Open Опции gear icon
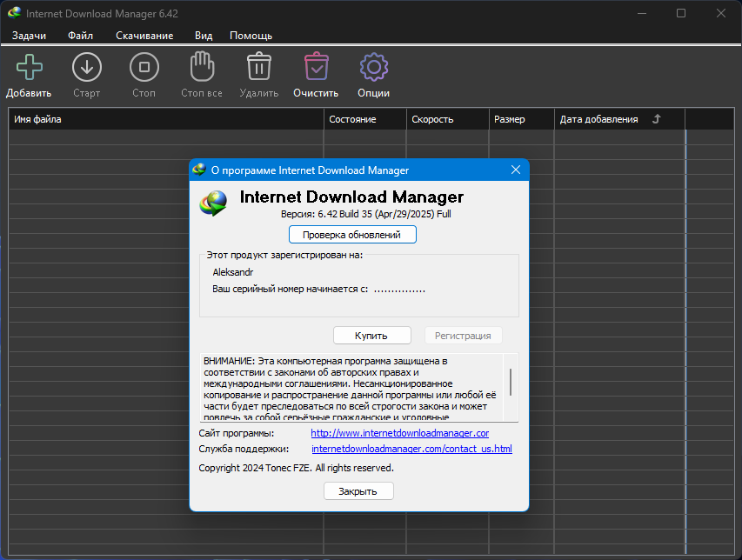This screenshot has height=560, width=742. [374, 67]
